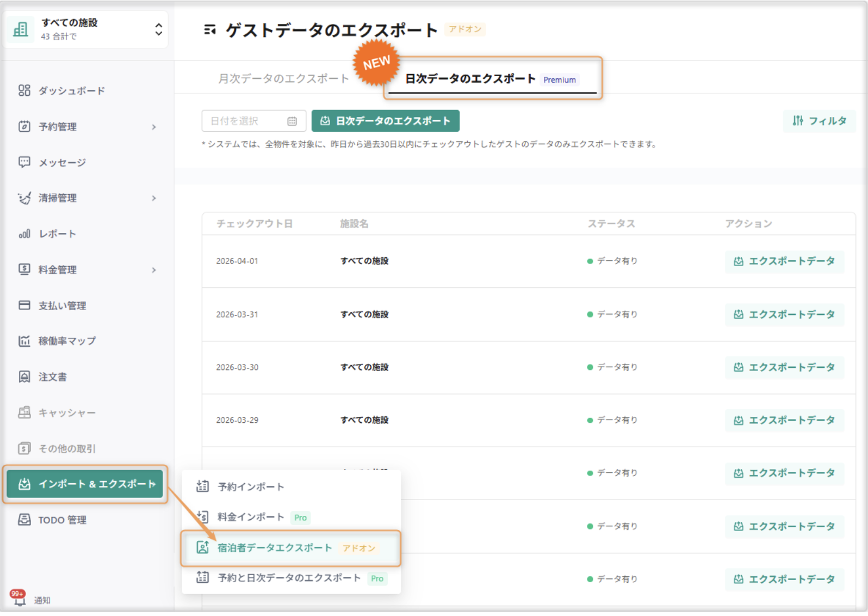Click the icon inside green 日次データのエクスポート button
The width and height of the screenshot is (868, 616).
point(325,121)
